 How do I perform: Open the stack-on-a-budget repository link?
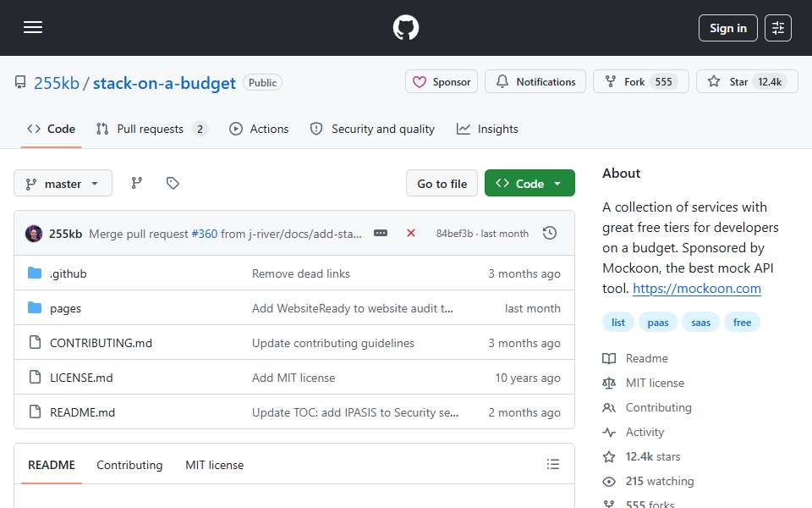pyautogui.click(x=164, y=83)
